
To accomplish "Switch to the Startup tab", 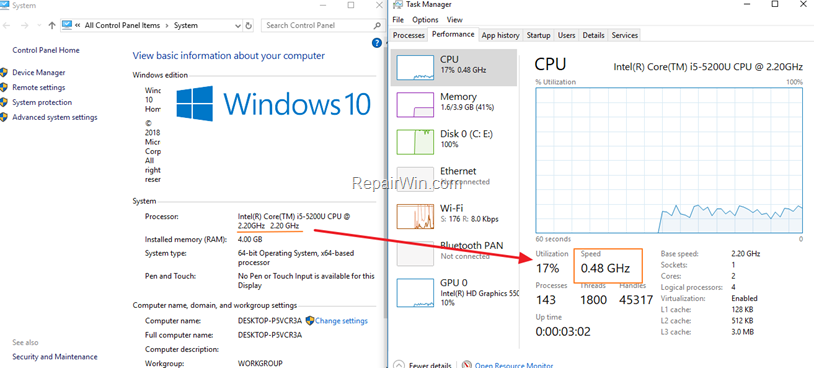I will (x=538, y=35).
